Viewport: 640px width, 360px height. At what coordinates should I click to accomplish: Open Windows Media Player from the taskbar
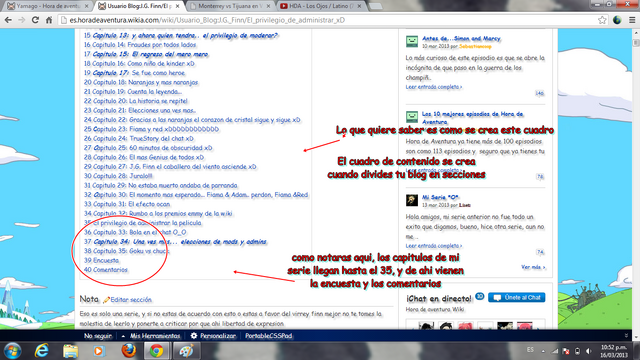99,351
